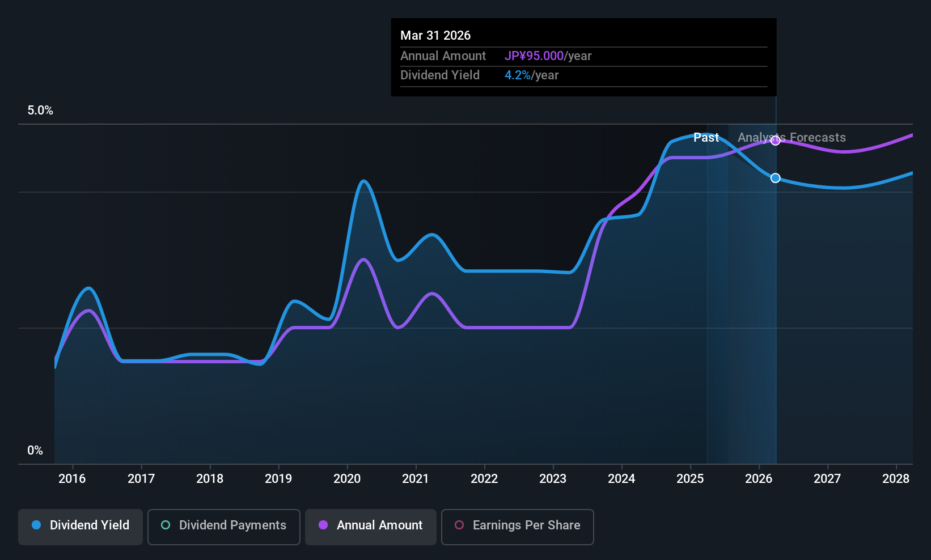Click the 2024 axis label
The height and width of the screenshot is (560, 931).
coord(621,479)
